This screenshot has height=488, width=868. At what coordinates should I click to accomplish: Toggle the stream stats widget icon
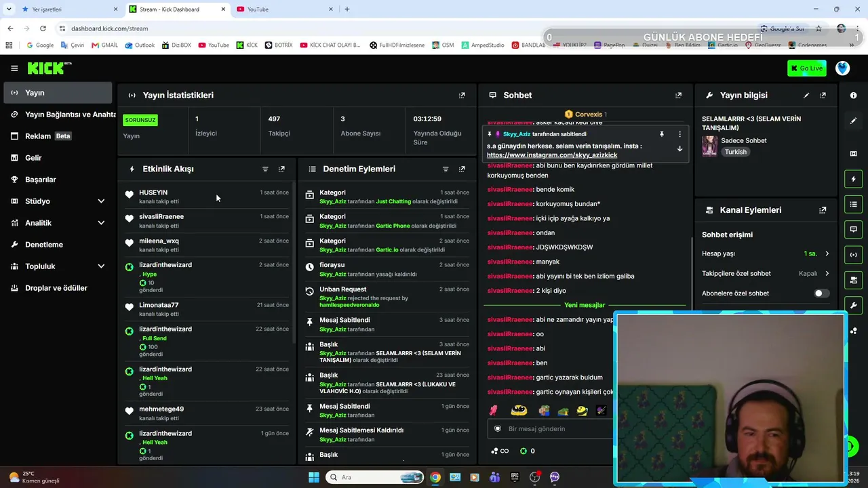[x=853, y=254]
